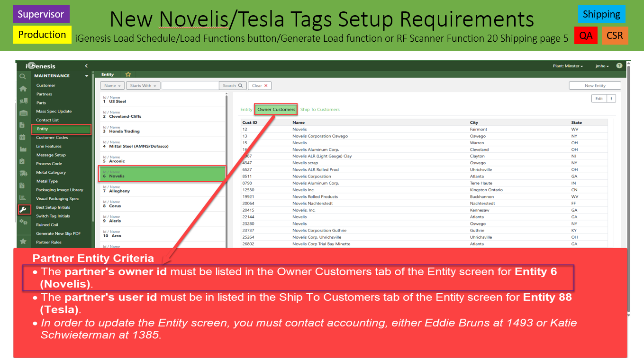Open Customer in Maintenance menu
This screenshot has height=363, width=644.
pyautogui.click(x=46, y=85)
